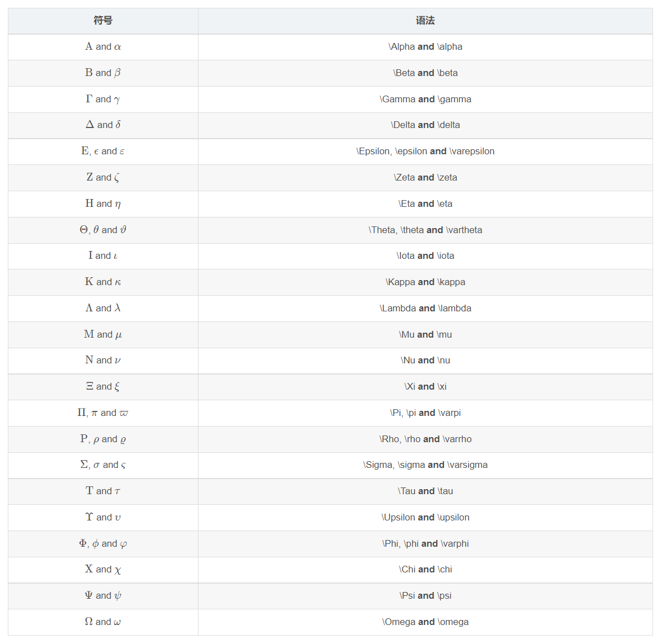The image size is (662, 644).
Task: Select the Φ, ϕ and φ symbol cell
Action: [103, 543]
